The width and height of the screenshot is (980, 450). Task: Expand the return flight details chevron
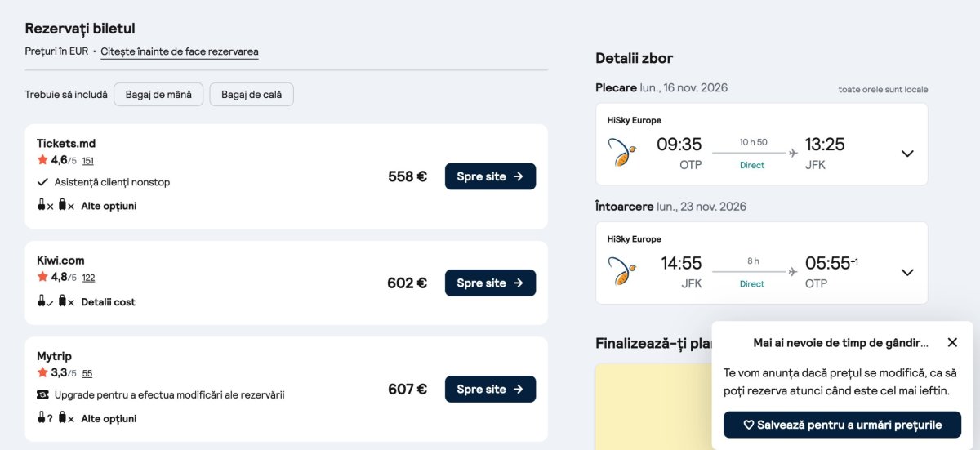pyautogui.click(x=907, y=272)
